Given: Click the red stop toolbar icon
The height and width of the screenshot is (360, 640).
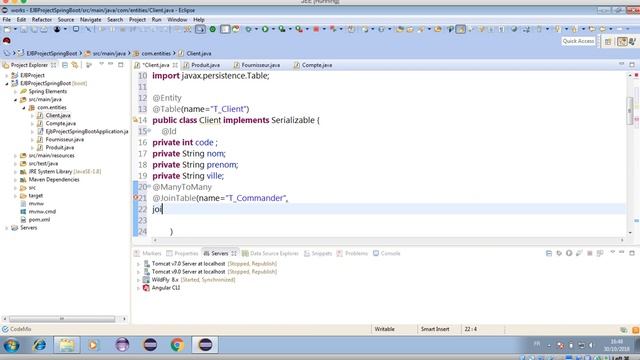Looking at the screenshot, I should tap(316, 29).
